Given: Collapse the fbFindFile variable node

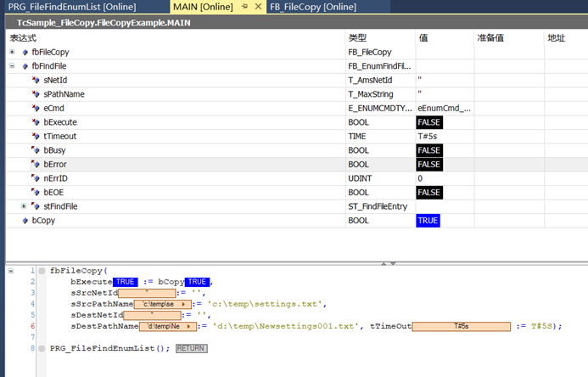Looking at the screenshot, I should 12,66.
